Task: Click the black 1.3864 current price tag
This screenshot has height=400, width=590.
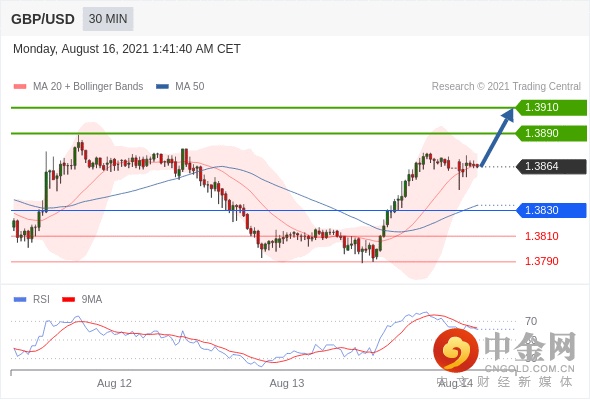Action: click(551, 166)
